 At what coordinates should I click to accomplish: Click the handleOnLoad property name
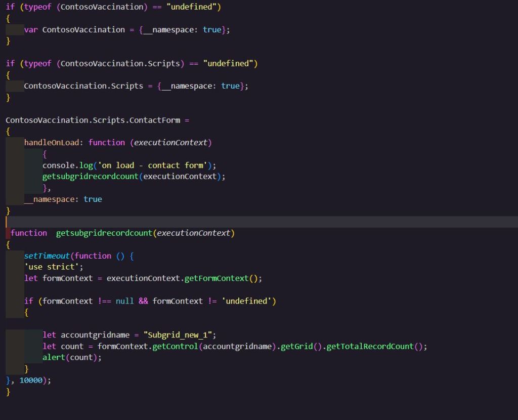[x=52, y=143]
